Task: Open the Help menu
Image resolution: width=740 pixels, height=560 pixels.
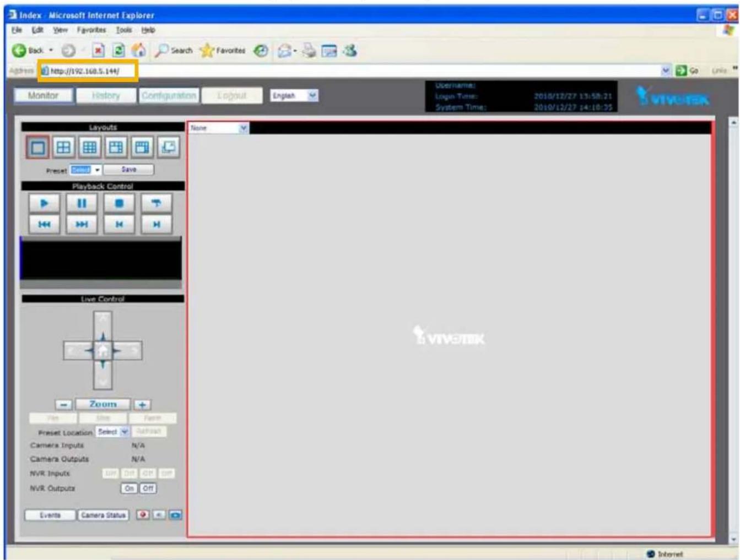Action: (148, 30)
